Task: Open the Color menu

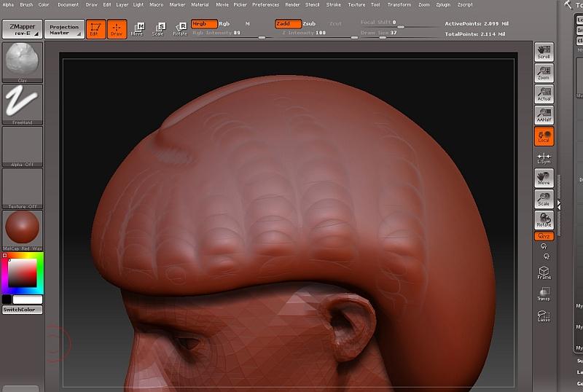Action: click(44, 4)
